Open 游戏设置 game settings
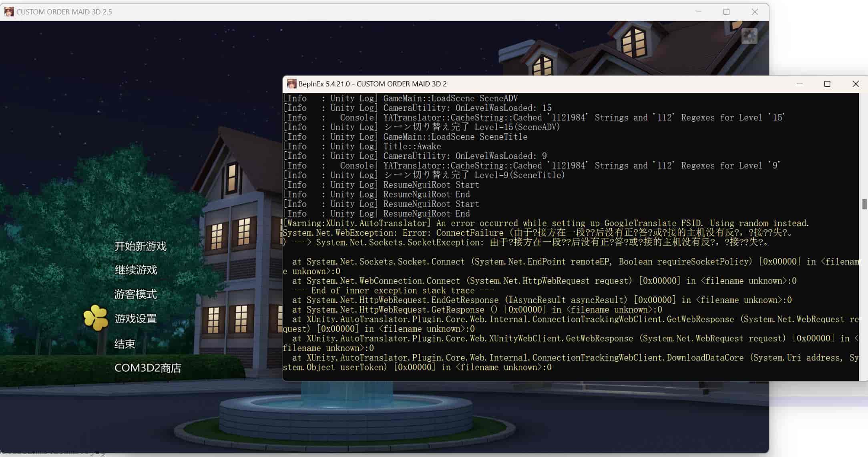Screen dimensions: 868x457 tap(136, 319)
